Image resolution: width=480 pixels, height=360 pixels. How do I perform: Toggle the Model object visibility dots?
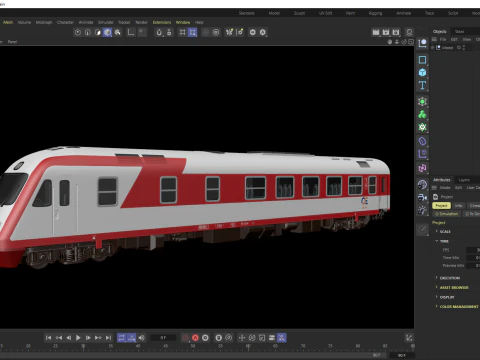464,48
